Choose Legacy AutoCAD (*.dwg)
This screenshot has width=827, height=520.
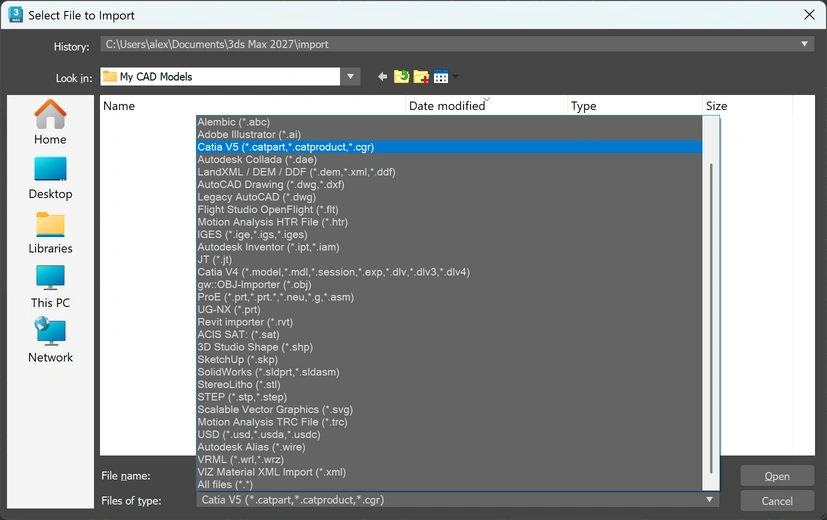(449, 197)
